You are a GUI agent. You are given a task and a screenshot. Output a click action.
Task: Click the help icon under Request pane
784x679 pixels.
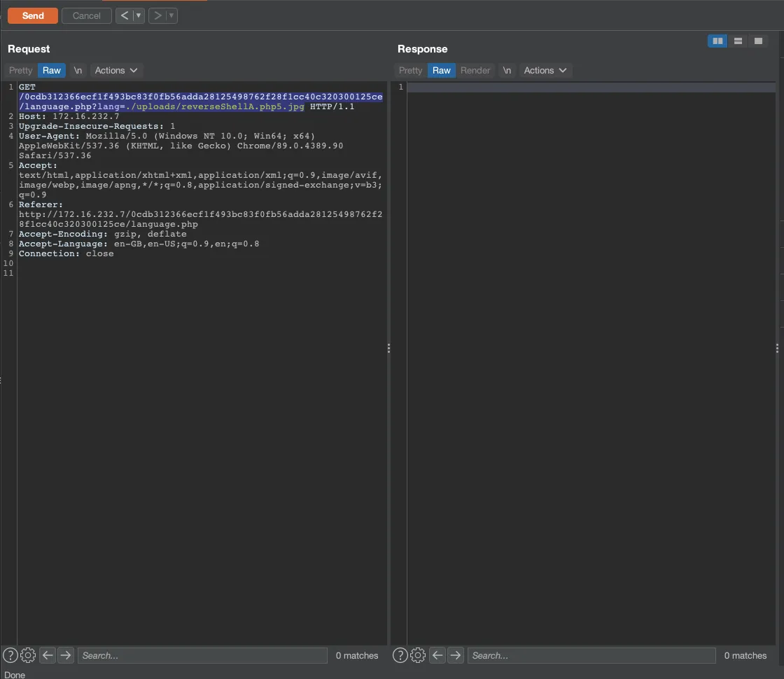point(10,655)
